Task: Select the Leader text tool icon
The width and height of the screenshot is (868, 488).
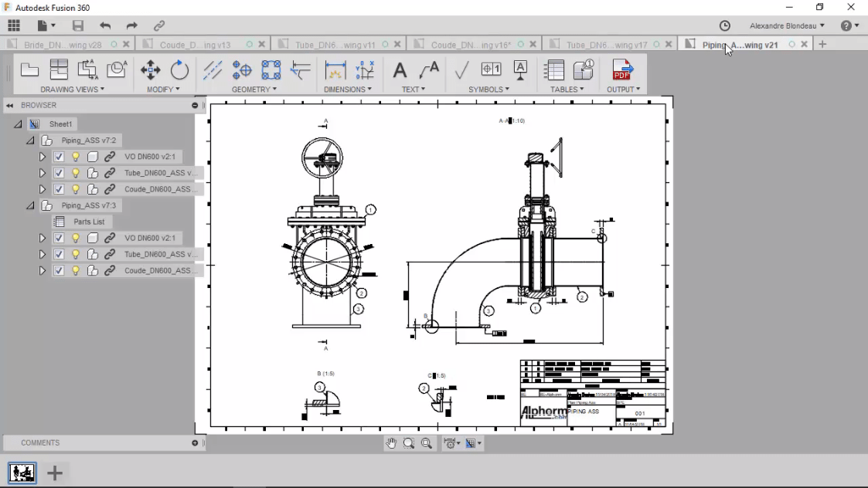Action: (x=429, y=70)
